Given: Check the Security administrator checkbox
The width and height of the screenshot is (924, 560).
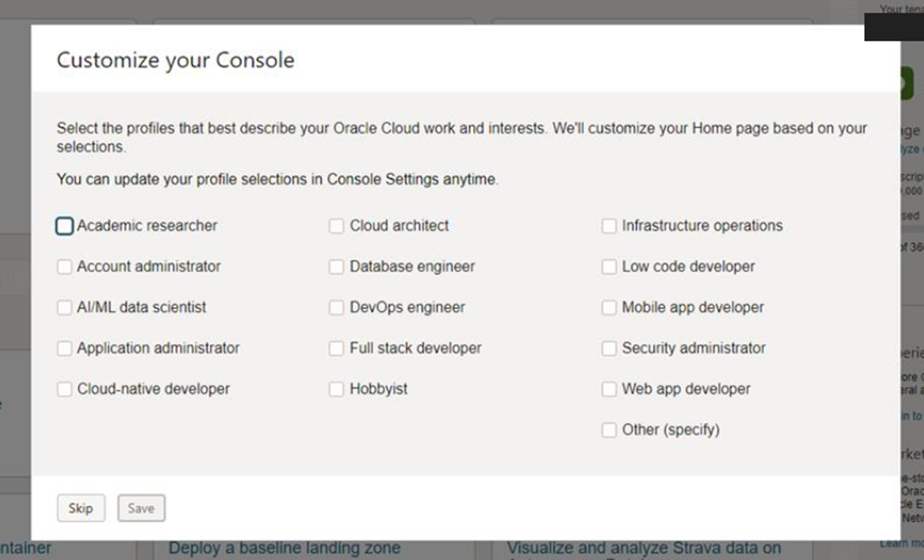Looking at the screenshot, I should point(609,348).
